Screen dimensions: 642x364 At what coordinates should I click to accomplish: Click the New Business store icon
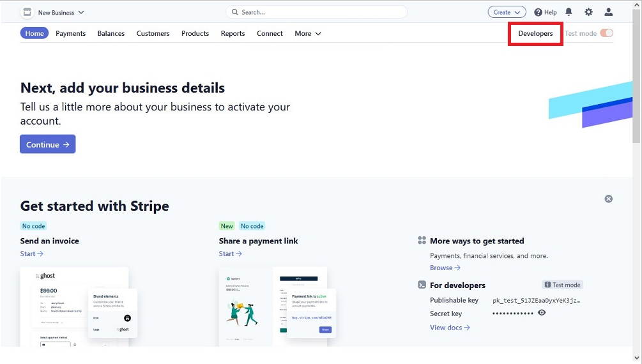(x=27, y=12)
